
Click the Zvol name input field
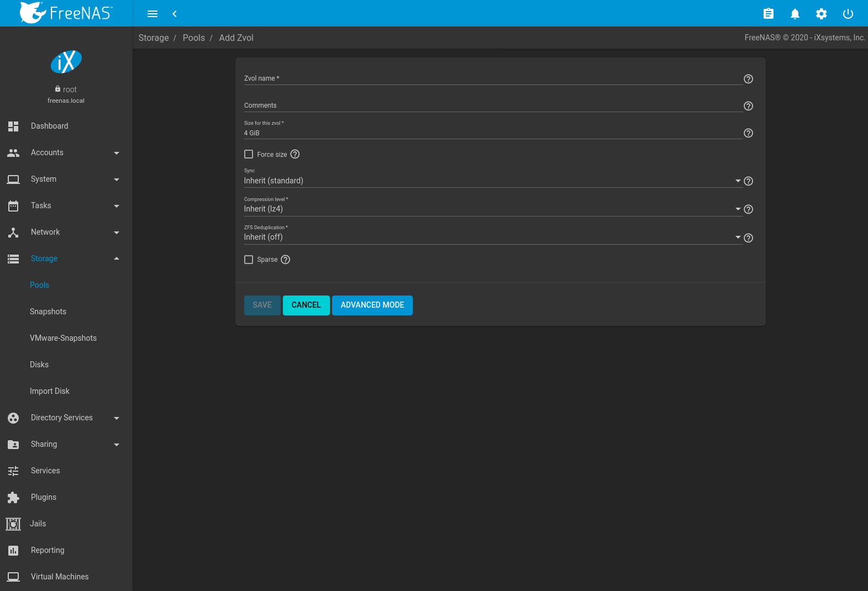[492, 78]
